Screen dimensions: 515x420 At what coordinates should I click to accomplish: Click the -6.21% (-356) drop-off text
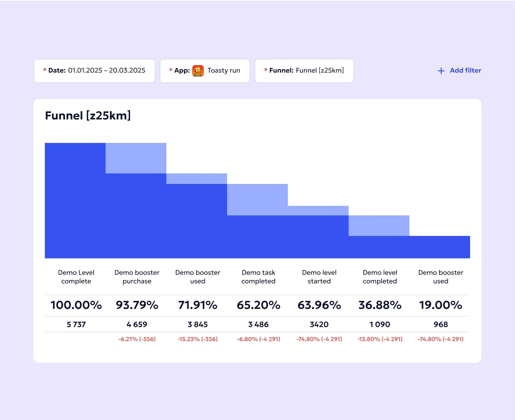click(137, 339)
